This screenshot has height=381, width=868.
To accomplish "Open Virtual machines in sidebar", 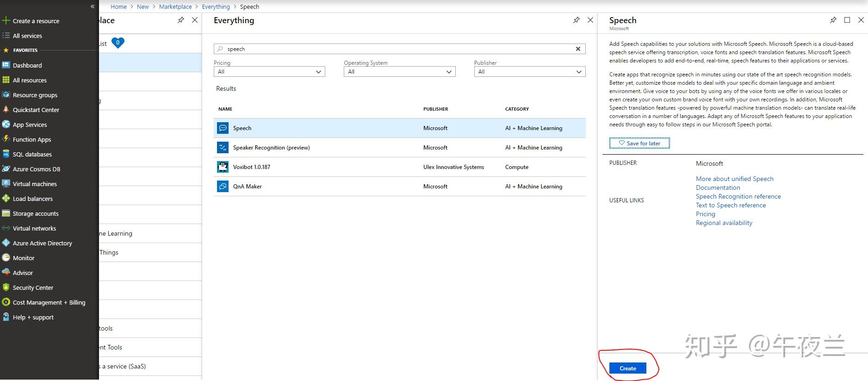I will pos(35,184).
